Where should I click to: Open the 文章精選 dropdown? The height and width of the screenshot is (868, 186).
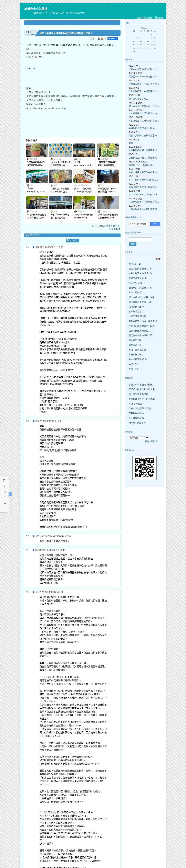(139, 438)
